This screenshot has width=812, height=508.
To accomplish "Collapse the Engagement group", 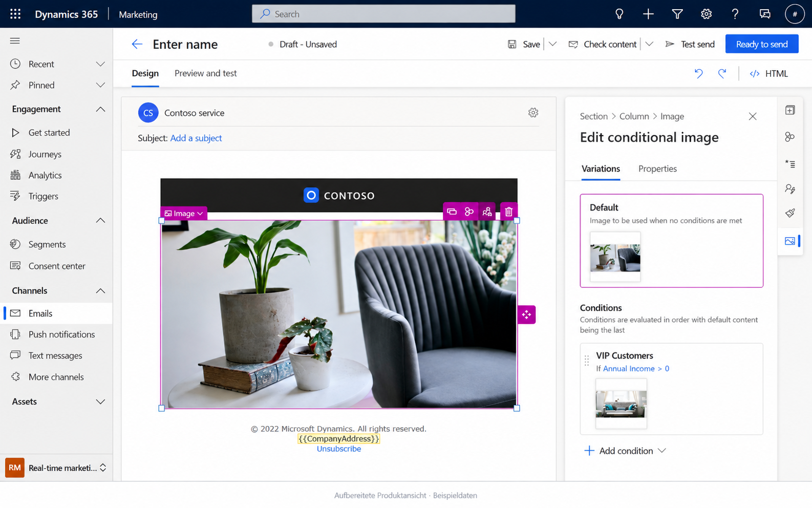I will 100,109.
